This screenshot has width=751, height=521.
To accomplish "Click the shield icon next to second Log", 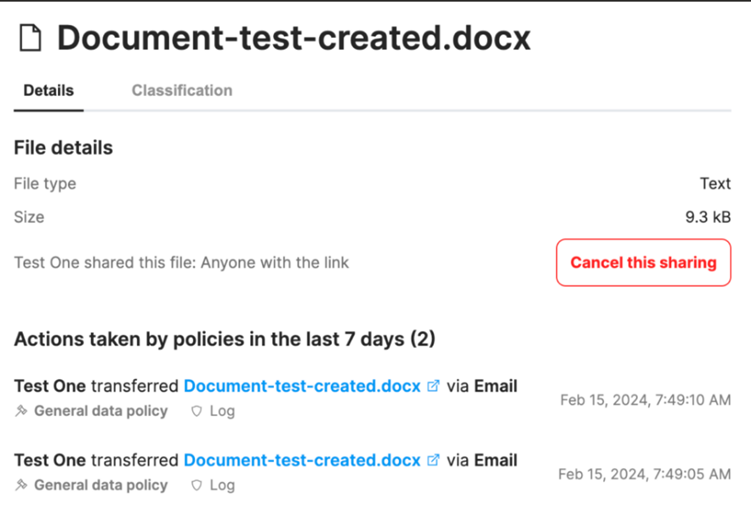I will [x=196, y=486].
